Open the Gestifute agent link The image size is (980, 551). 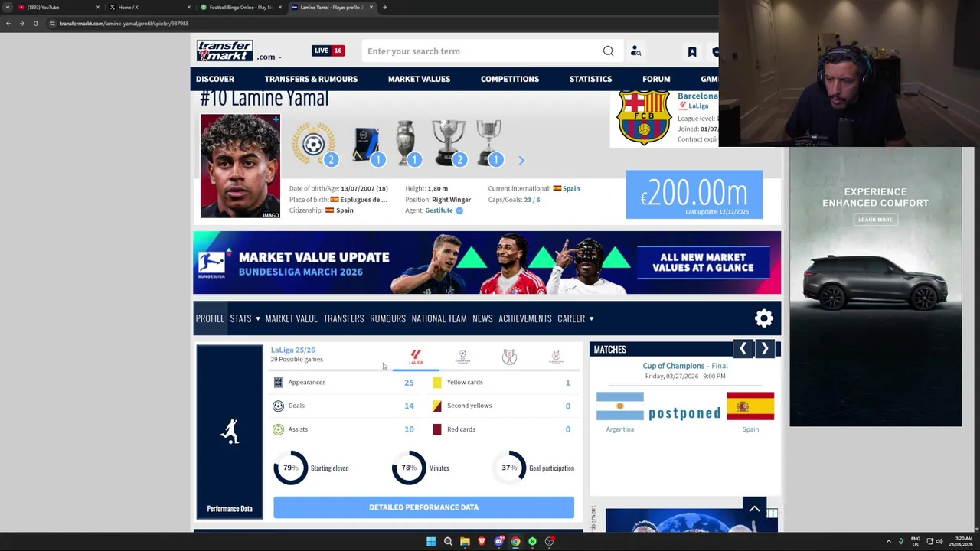439,210
